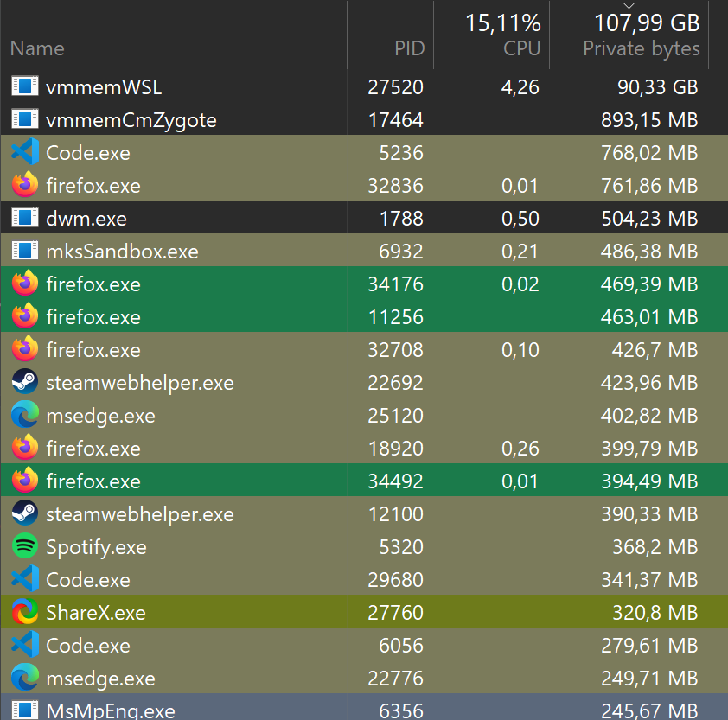Click PID value 1788

pos(401,219)
